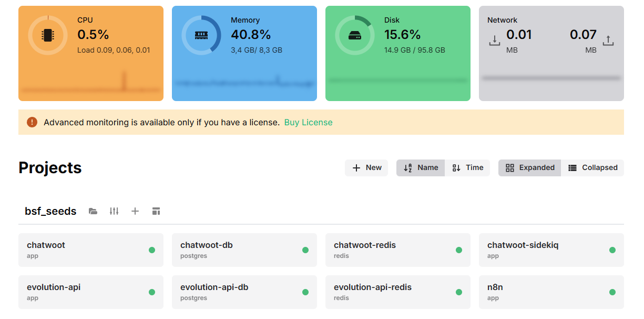644x319 pixels.
Task: Click evolution-api-db green status dot
Action: [305, 292]
